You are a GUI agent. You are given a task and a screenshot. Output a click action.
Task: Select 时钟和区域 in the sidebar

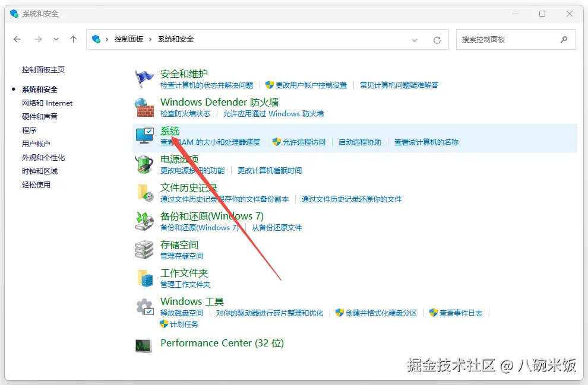click(40, 171)
